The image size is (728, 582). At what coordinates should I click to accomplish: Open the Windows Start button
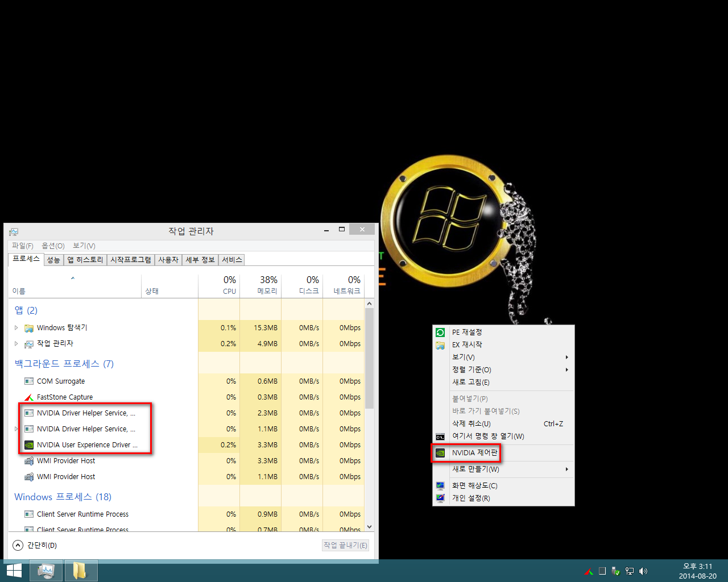pos(14,571)
